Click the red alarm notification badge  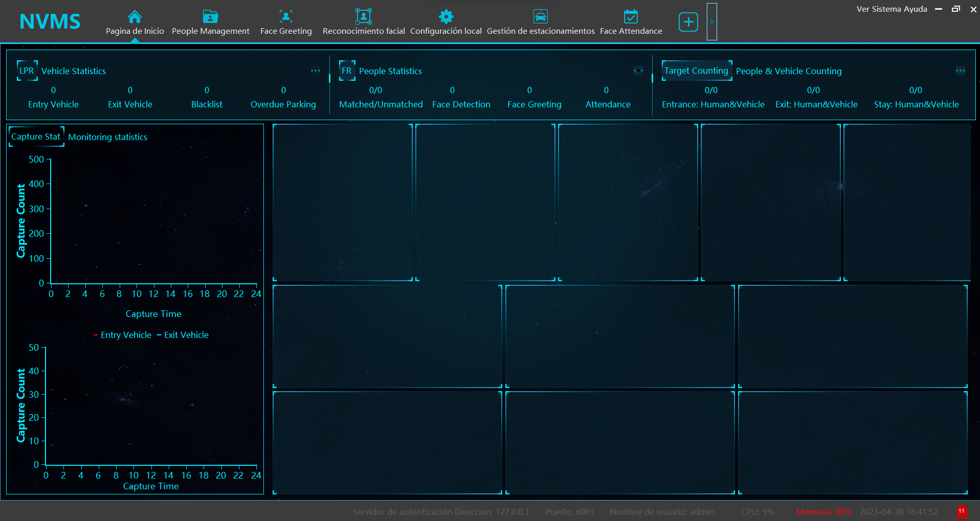(x=961, y=511)
